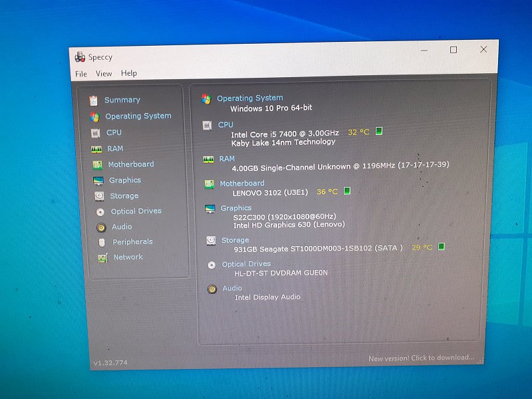532x399 pixels.
Task: Open the File menu
Action: click(x=81, y=74)
